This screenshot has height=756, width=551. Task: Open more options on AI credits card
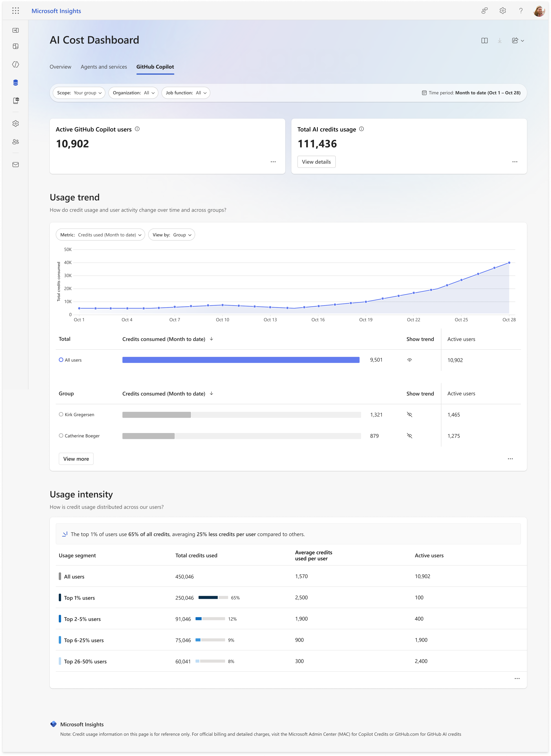515,162
